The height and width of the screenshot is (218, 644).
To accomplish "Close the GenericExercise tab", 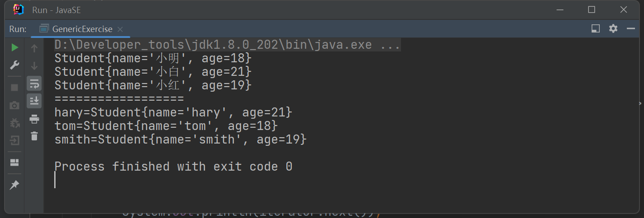I will 120,29.
